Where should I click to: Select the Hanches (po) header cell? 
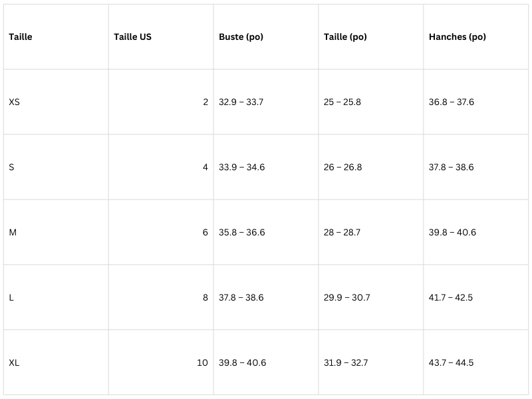(x=475, y=37)
